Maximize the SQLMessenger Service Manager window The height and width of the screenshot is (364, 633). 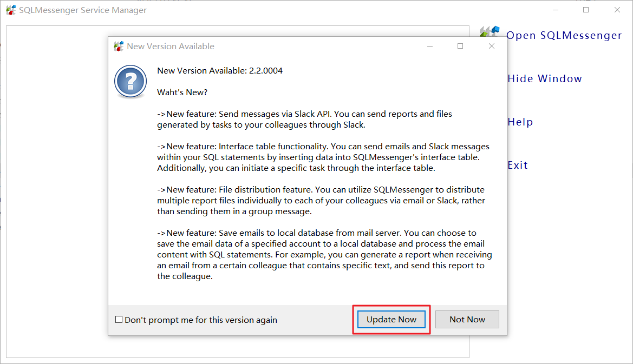(586, 10)
